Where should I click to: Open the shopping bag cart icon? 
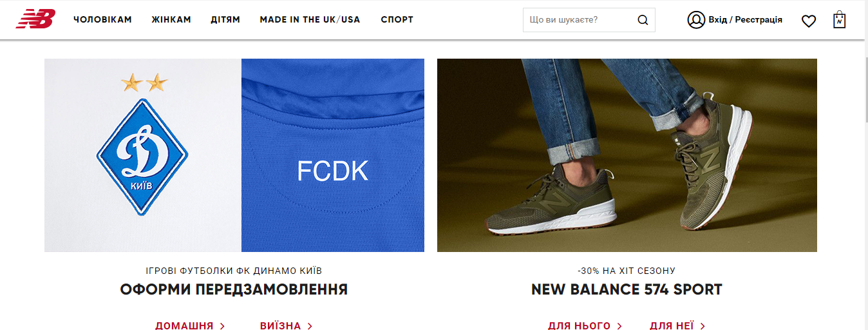(x=839, y=19)
